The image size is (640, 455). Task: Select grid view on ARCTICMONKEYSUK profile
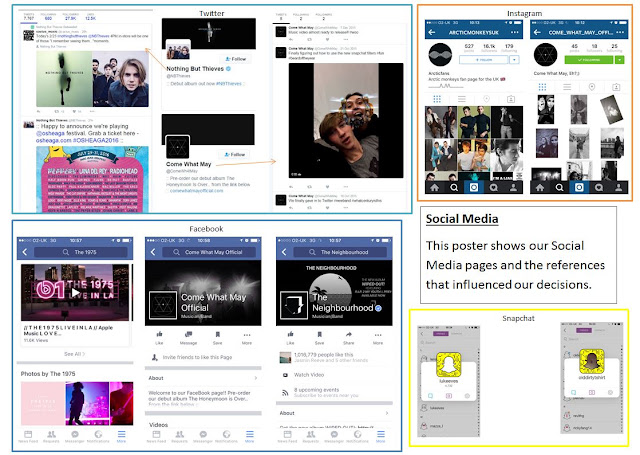coord(437,99)
